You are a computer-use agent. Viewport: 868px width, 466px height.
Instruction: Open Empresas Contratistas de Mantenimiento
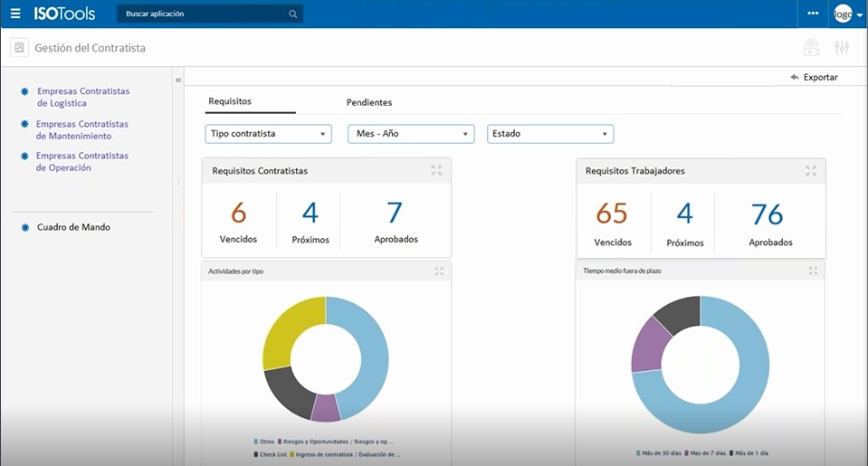coord(81,130)
